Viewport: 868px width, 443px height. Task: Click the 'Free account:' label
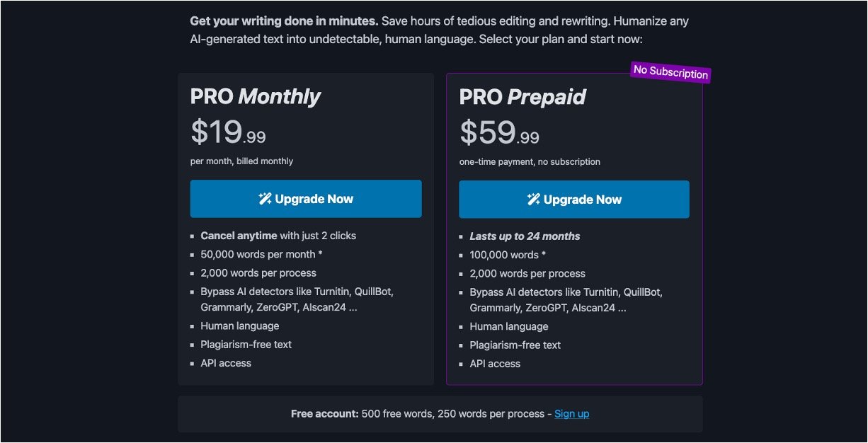point(324,414)
